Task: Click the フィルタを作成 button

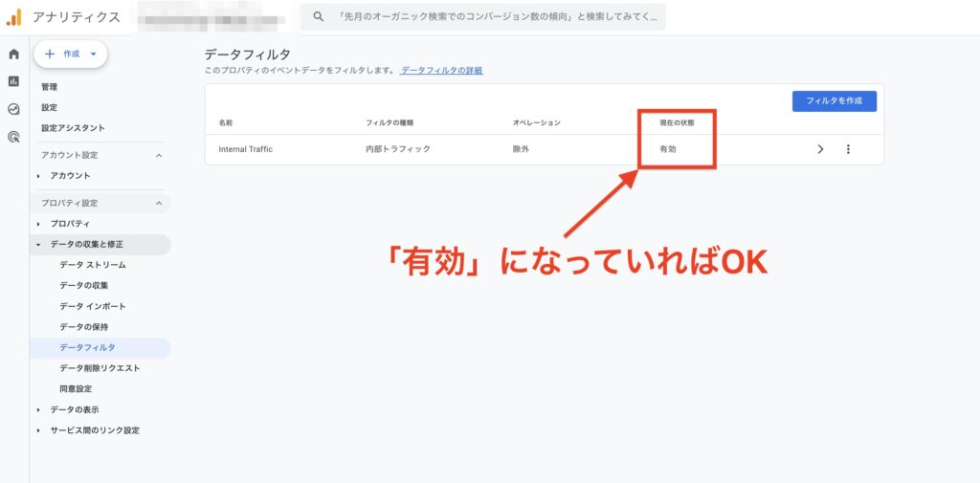Action: (x=834, y=101)
